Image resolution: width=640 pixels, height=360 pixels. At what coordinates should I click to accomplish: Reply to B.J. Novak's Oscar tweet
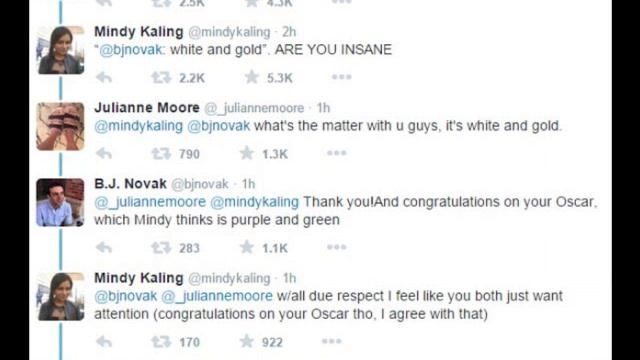104,247
